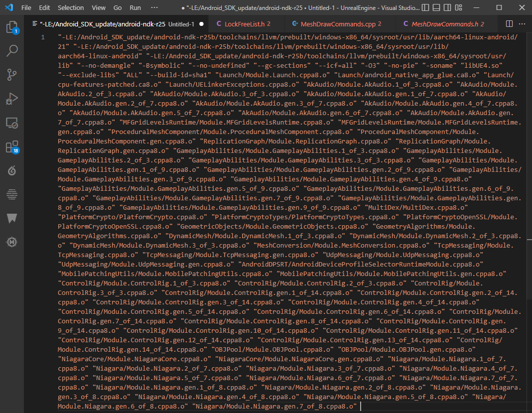This screenshot has height=413, width=532.
Task: Open the Extensions view with 18 badge
Action: pyautogui.click(x=12, y=147)
